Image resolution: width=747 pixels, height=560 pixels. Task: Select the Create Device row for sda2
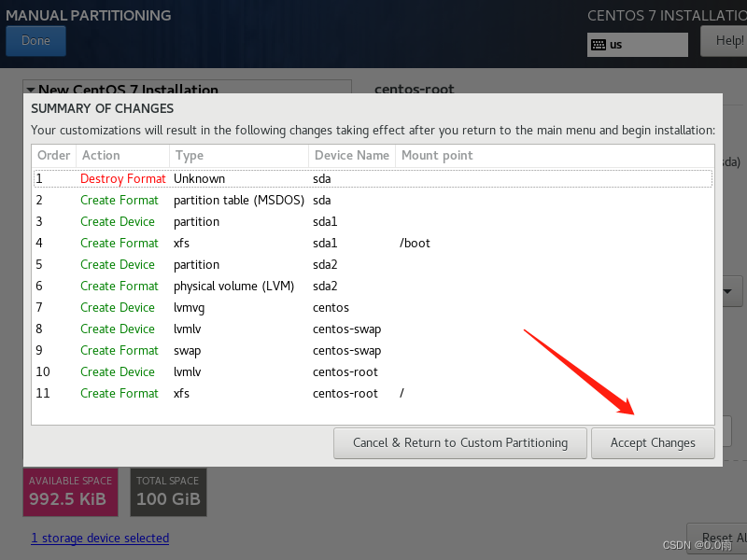[373, 264]
